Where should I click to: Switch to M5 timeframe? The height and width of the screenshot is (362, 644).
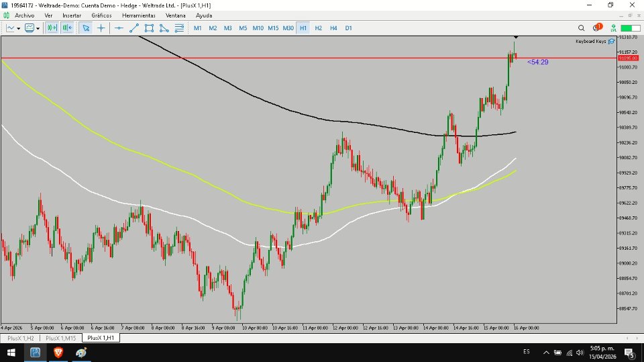[243, 28]
